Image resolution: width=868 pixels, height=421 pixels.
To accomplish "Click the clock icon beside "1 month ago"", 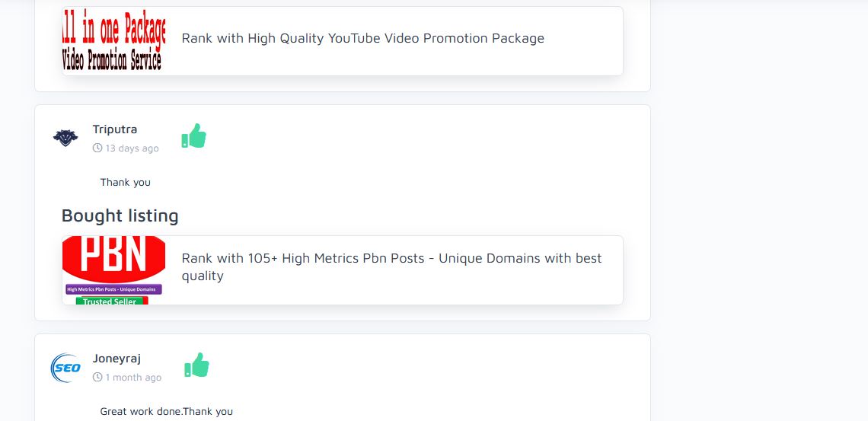I will [97, 378].
